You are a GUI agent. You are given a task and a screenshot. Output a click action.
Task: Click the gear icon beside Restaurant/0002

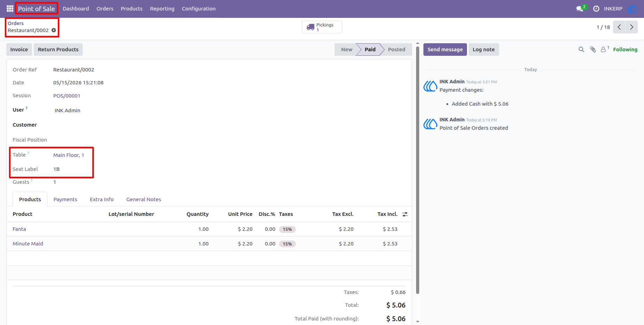coord(54,30)
